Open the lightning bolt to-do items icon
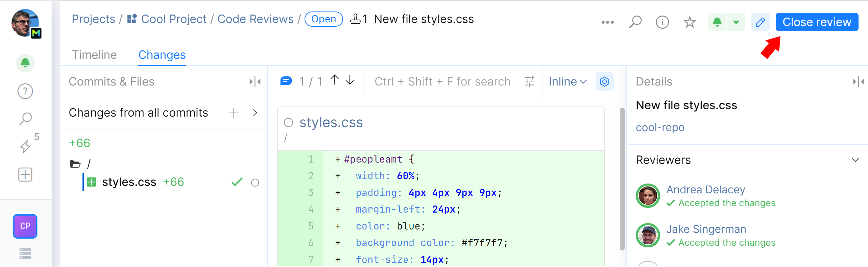 tap(25, 146)
